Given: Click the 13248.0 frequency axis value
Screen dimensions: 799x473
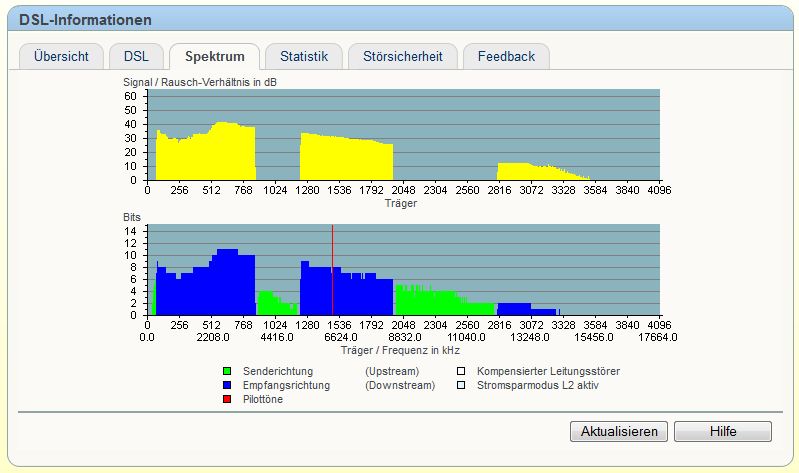Looking at the screenshot, I should [x=530, y=337].
